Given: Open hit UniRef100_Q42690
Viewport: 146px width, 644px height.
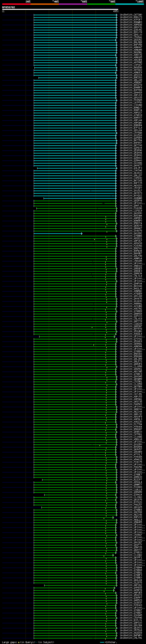Looking at the screenshot, I should point(131,213).
